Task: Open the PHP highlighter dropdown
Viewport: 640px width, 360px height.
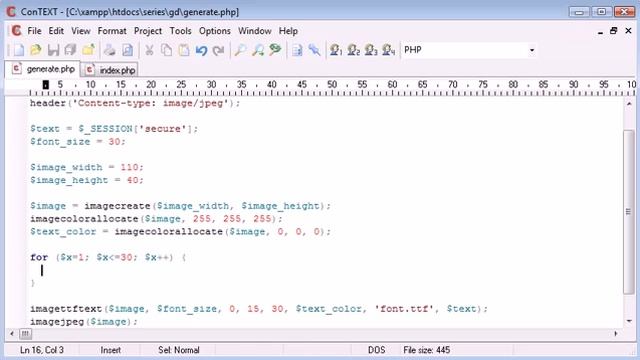Action: (531, 50)
